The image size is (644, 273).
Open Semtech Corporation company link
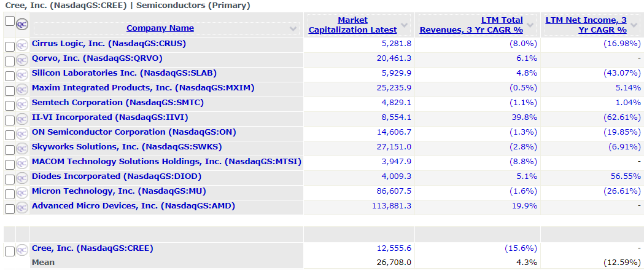[117, 102]
